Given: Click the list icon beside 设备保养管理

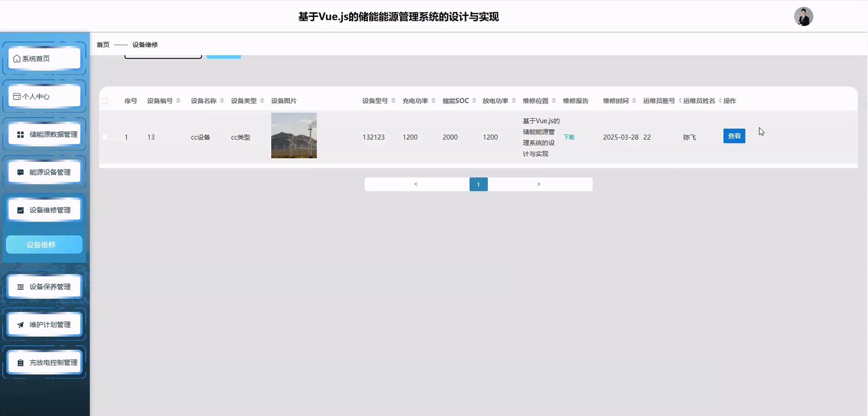Looking at the screenshot, I should [21, 287].
